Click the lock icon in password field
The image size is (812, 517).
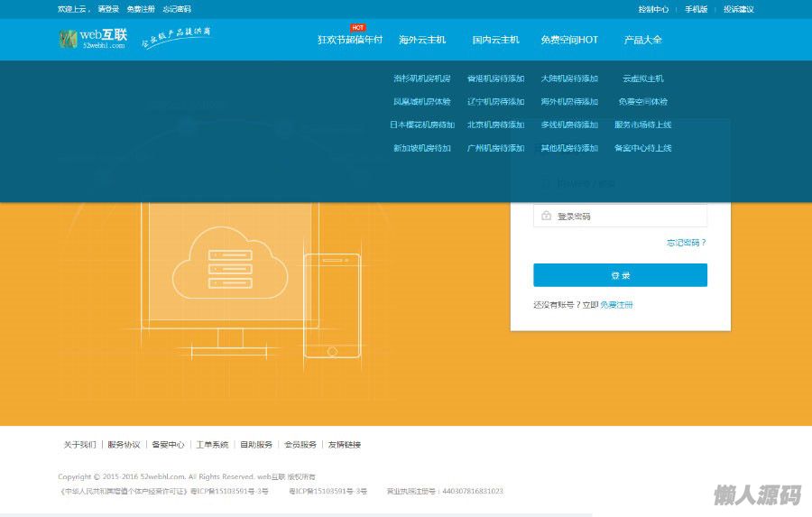click(546, 217)
